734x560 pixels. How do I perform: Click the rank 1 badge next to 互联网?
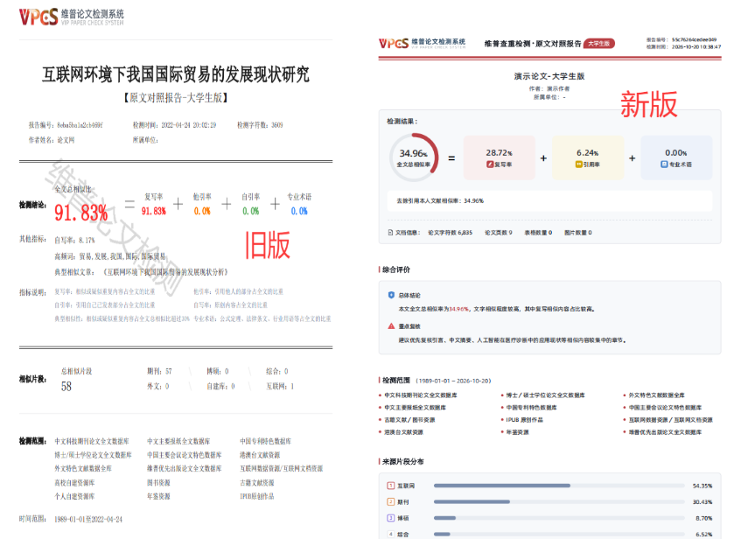(x=391, y=486)
